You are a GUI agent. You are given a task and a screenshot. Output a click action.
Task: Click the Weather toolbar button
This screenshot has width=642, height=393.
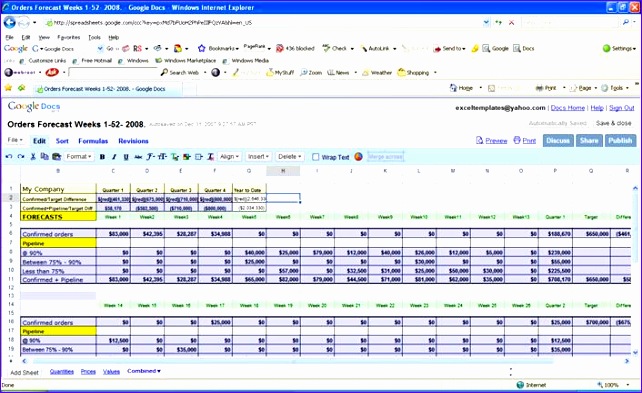377,72
